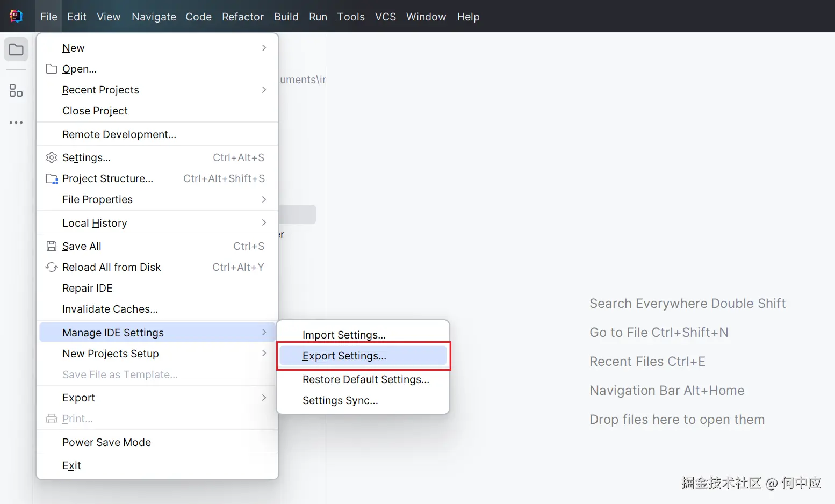Image resolution: width=835 pixels, height=504 pixels.
Task: Click the IntelliJ IDEA logo icon
Action: (16, 16)
